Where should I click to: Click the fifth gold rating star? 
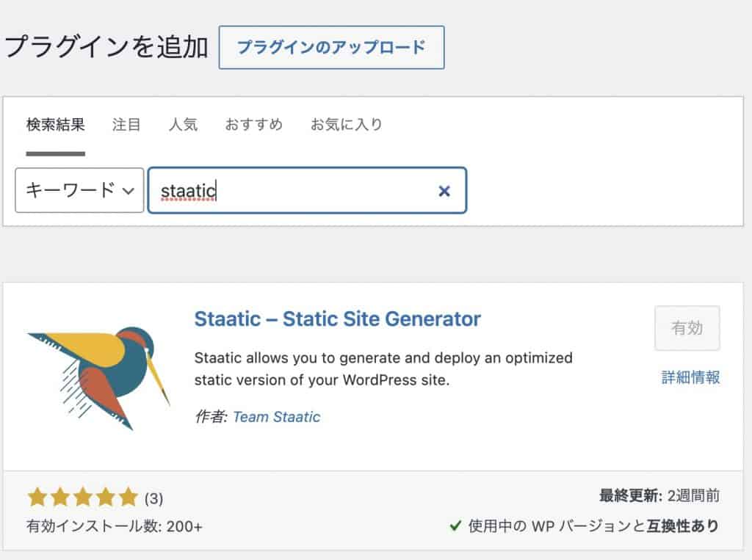[129, 497]
